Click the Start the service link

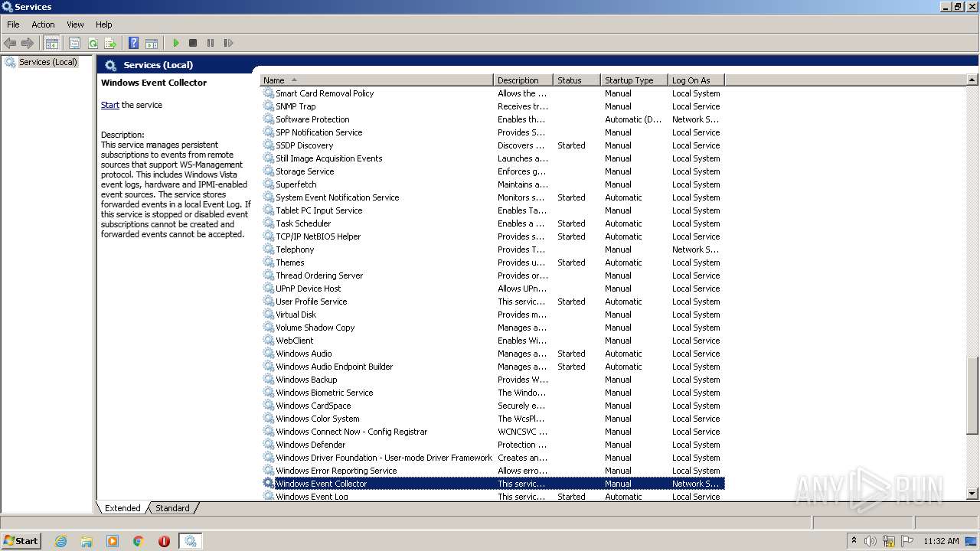[109, 105]
